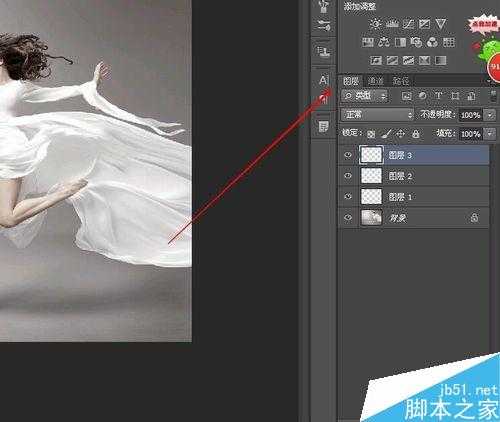The height and width of the screenshot is (422, 500).
Task: Click the 填充 label
Action: point(446,133)
